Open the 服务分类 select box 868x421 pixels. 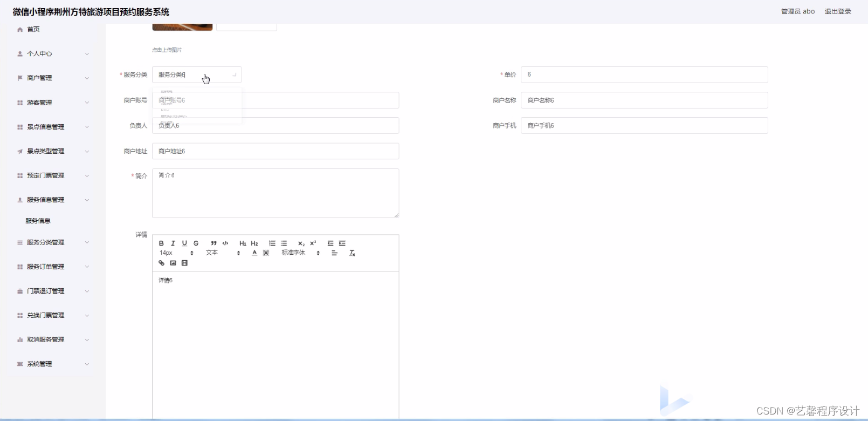(x=197, y=74)
